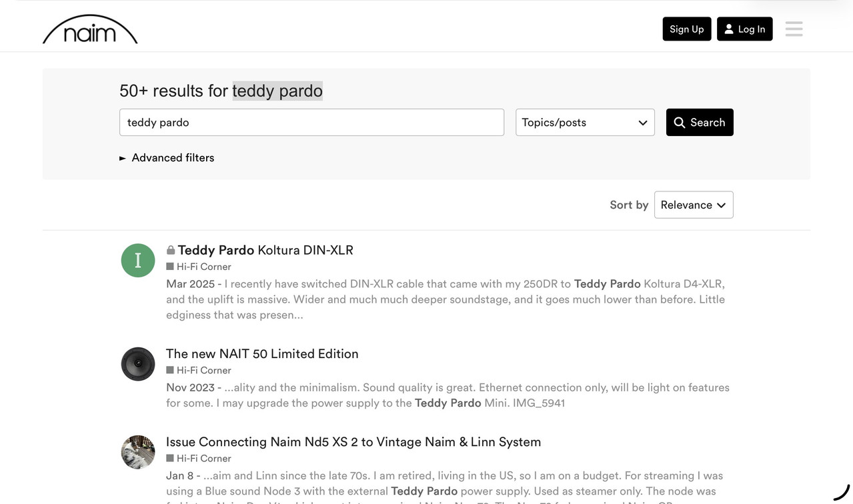Open the green I user avatar
This screenshot has width=853, height=504.
tap(138, 260)
